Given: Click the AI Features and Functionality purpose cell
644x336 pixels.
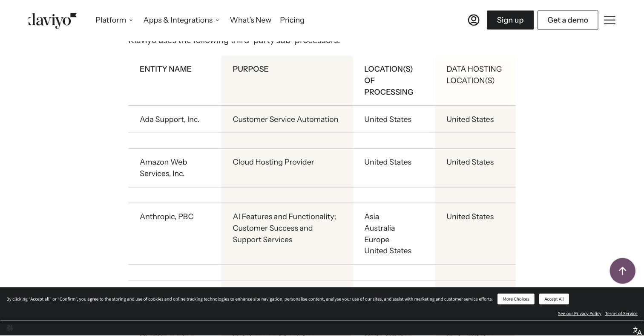Looking at the screenshot, I should [287, 234].
